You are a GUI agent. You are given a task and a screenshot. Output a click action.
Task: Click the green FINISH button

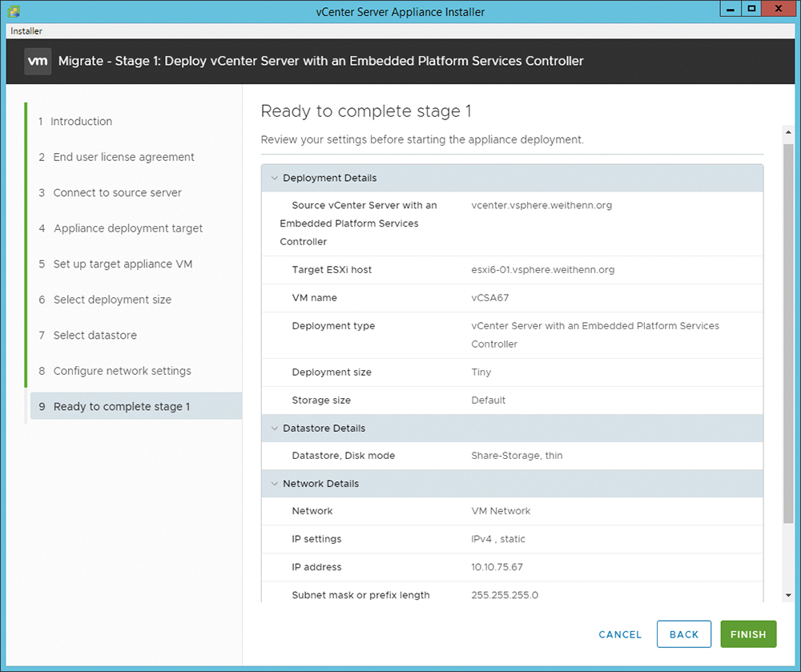coord(748,634)
